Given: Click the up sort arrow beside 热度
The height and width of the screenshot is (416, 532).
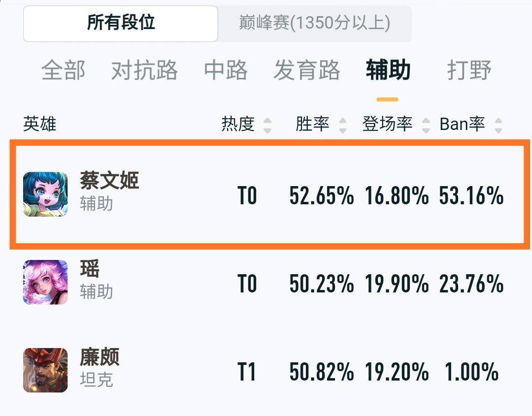Looking at the screenshot, I should click(x=267, y=120).
